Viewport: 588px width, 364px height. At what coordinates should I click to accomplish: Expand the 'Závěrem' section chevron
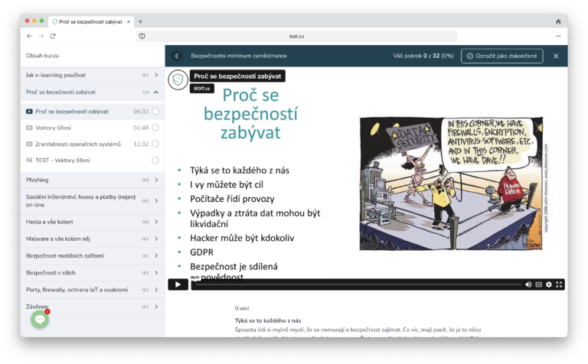pos(156,307)
